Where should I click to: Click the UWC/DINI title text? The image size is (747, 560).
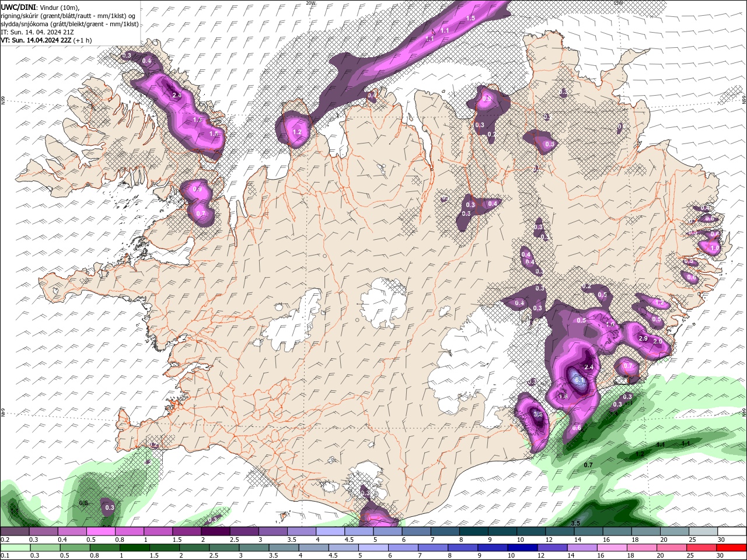point(18,7)
